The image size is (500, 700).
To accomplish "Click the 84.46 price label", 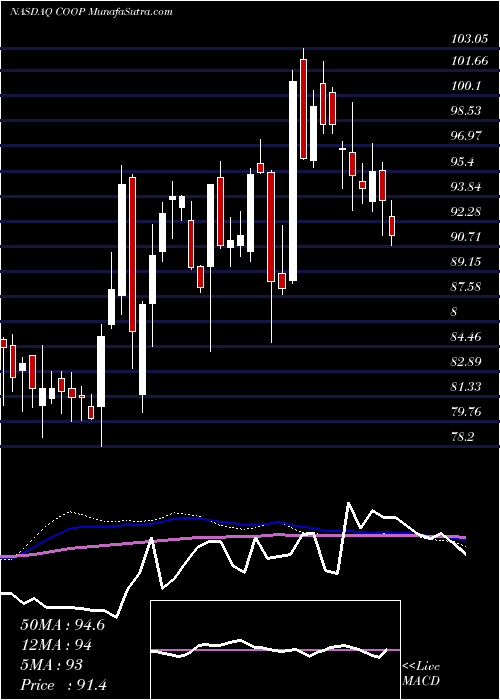I will [x=466, y=337].
